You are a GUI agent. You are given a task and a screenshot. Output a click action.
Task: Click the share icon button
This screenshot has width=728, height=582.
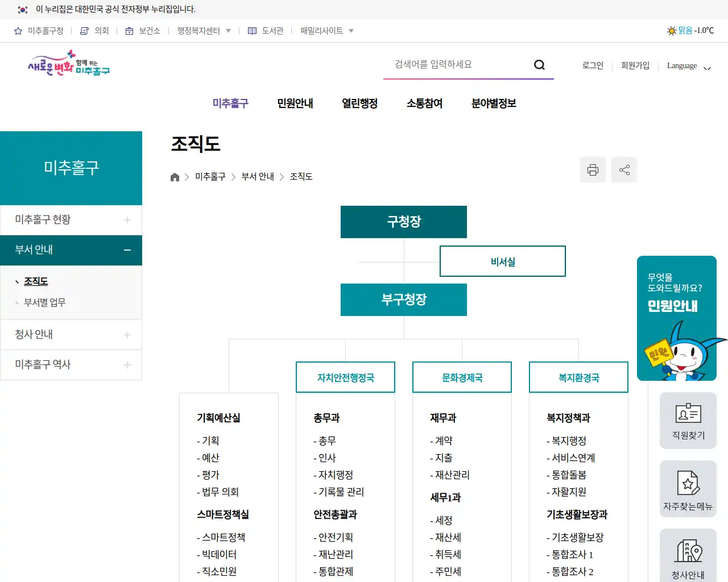pyautogui.click(x=624, y=170)
